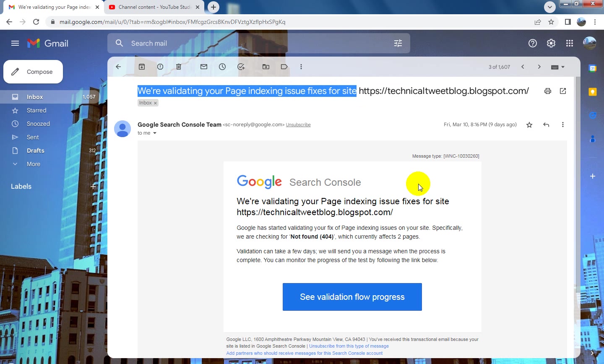Image resolution: width=604 pixels, height=364 pixels.
Task: Archive this email using the archive icon
Action: (x=142, y=67)
